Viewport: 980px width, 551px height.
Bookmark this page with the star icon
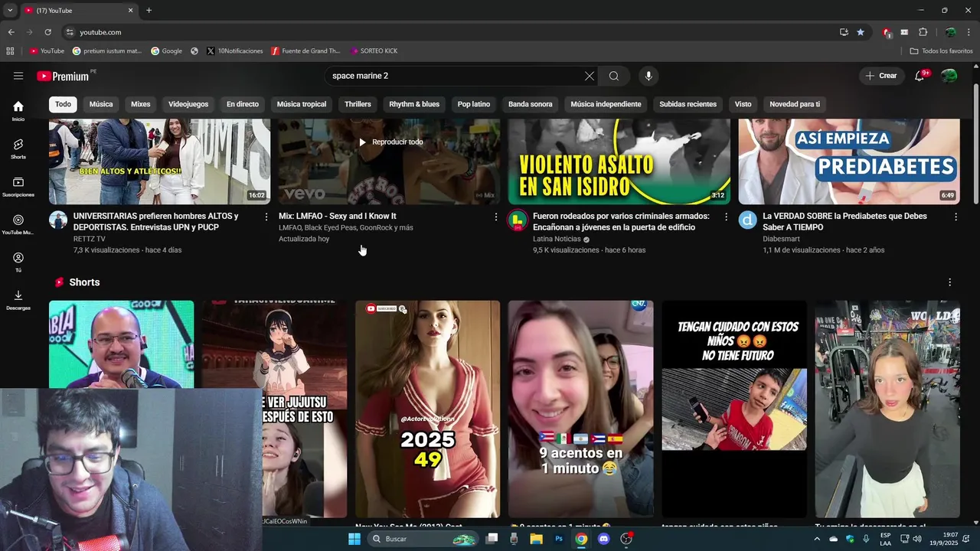click(x=861, y=32)
